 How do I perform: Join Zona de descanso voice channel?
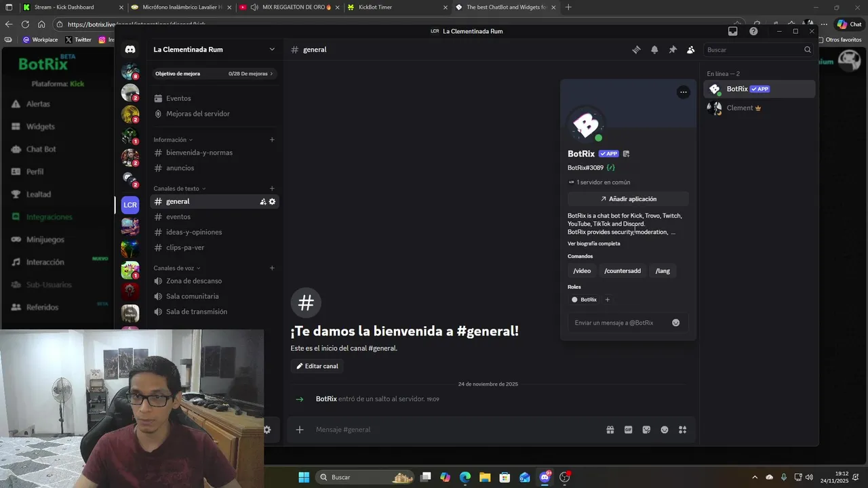214,281
